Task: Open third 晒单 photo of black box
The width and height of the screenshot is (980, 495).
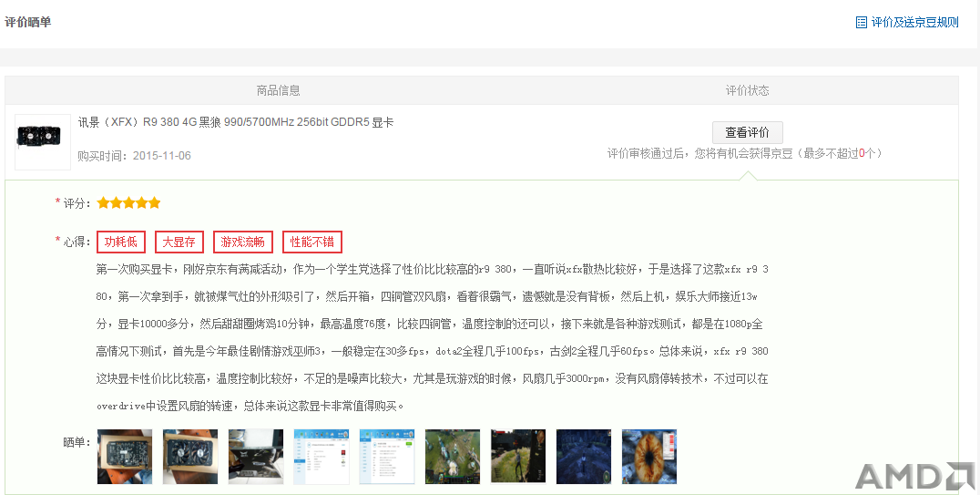Action: click(x=256, y=456)
